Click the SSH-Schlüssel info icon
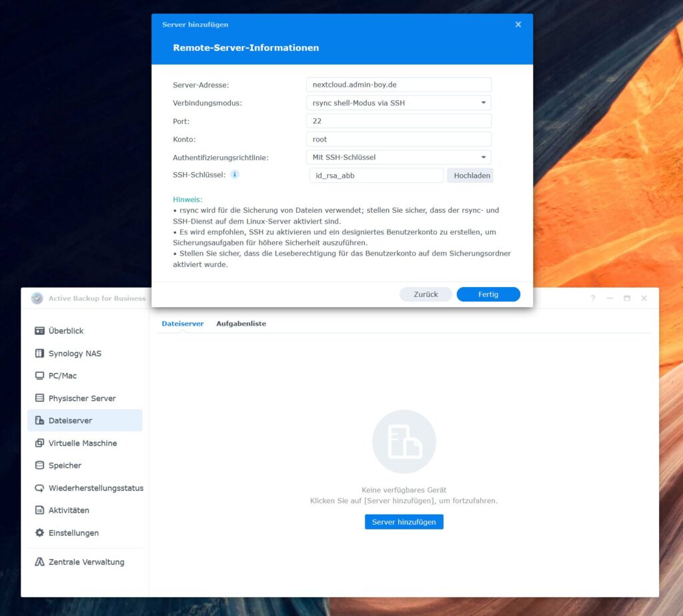 click(x=235, y=175)
